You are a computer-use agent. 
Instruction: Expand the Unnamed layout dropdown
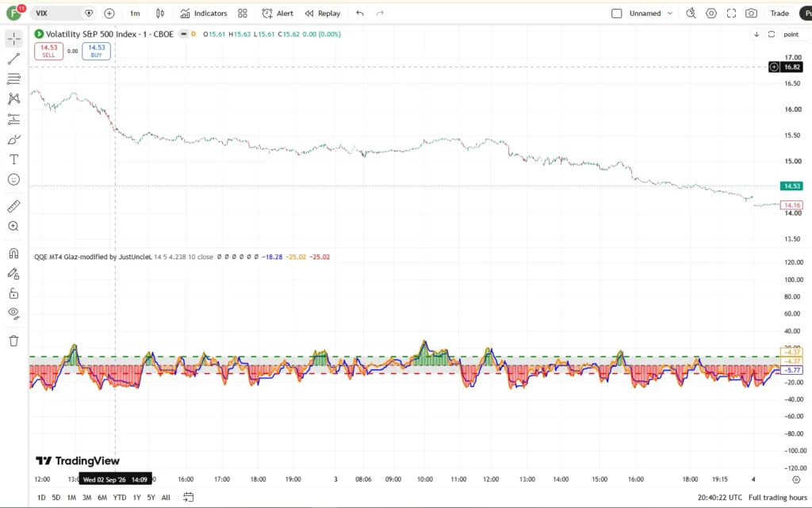pos(669,13)
